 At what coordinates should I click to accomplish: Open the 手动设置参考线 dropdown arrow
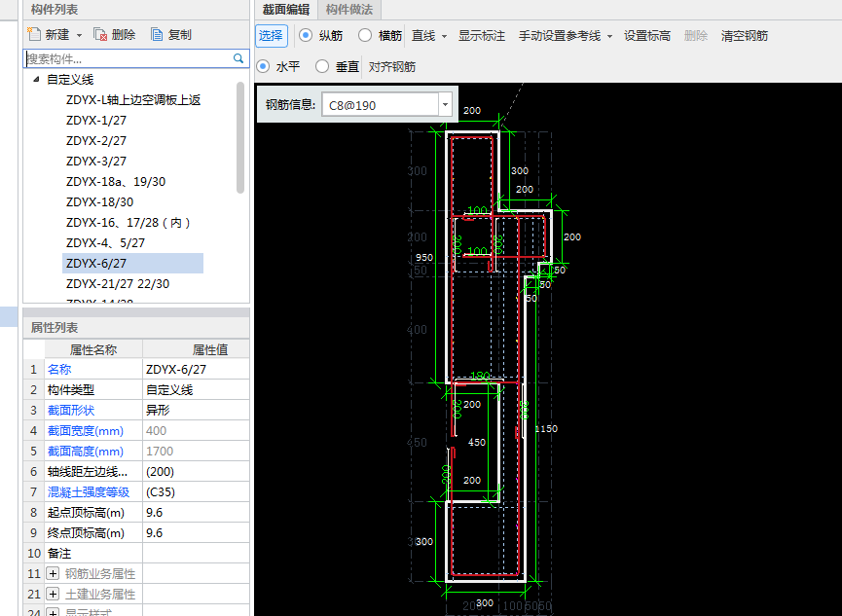(609, 37)
